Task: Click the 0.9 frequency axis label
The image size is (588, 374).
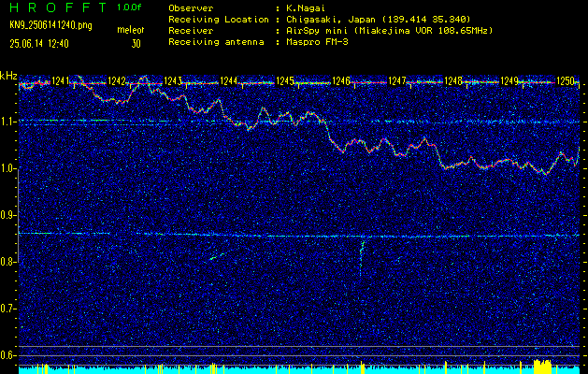Action: [x=8, y=215]
